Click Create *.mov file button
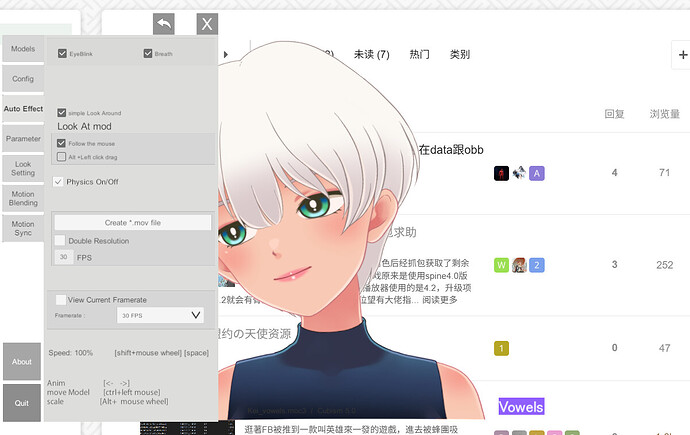 (x=132, y=223)
